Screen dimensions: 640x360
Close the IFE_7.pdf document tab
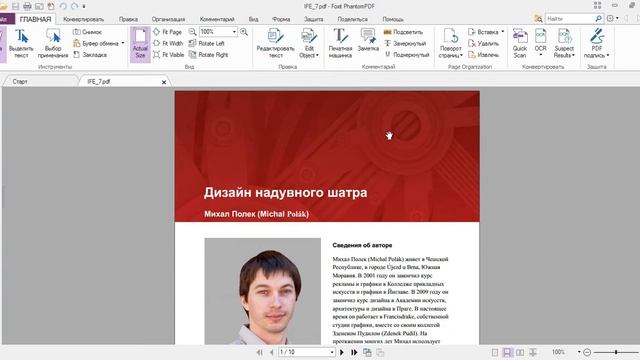pos(164,82)
